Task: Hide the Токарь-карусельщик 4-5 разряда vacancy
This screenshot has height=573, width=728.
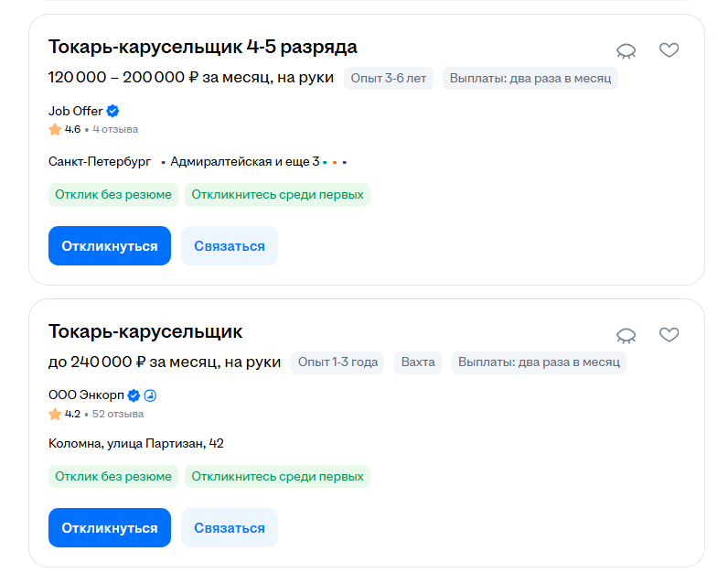Action: [626, 50]
